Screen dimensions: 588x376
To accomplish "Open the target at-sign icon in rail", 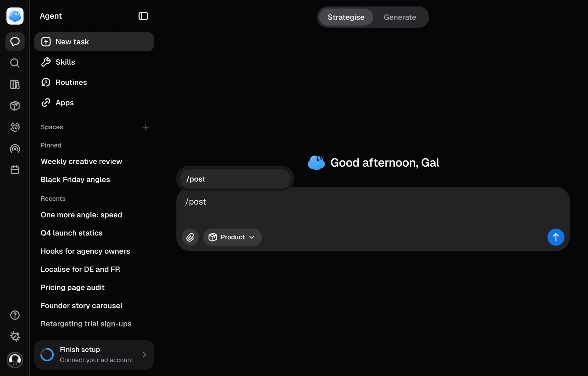I will pyautogui.click(x=15, y=127).
